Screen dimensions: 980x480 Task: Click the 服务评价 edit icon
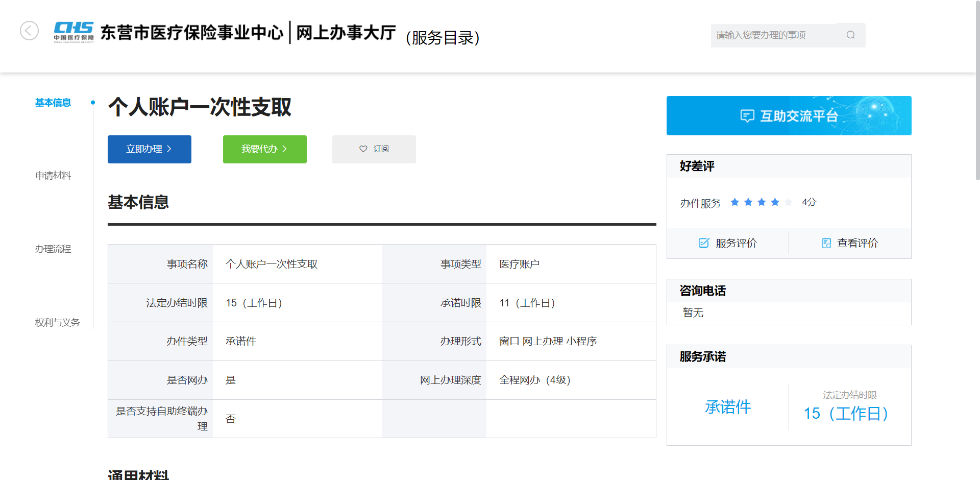704,243
